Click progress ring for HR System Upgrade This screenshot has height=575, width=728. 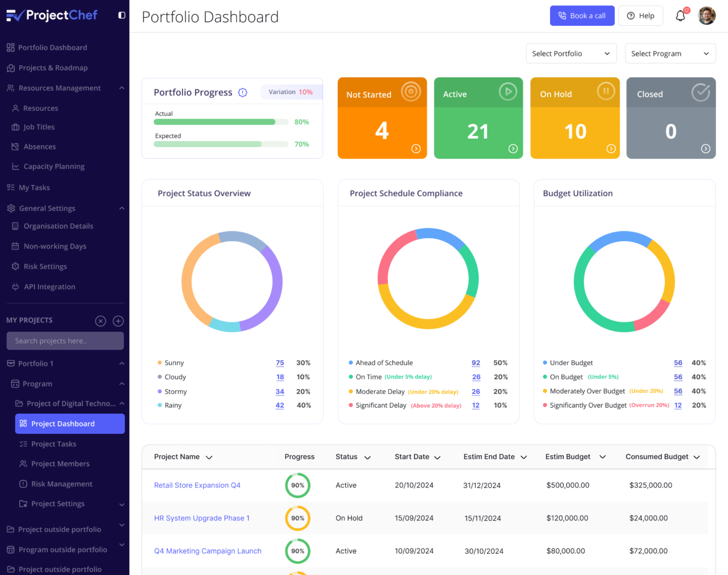coord(298,518)
